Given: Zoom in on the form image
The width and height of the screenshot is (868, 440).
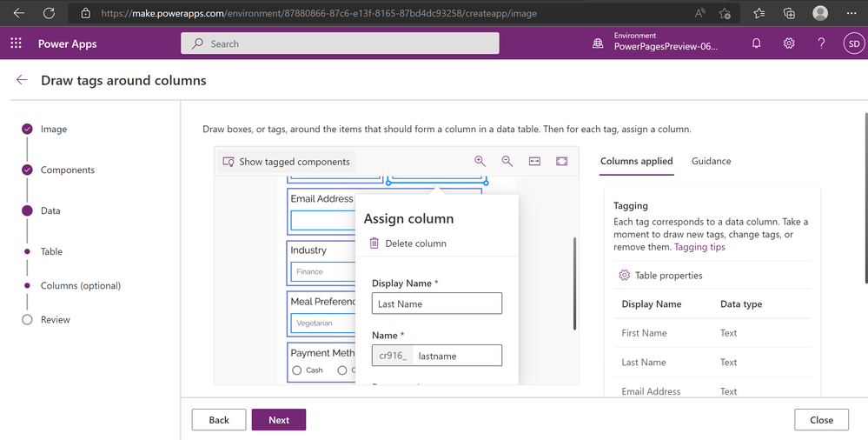Looking at the screenshot, I should click(x=480, y=161).
